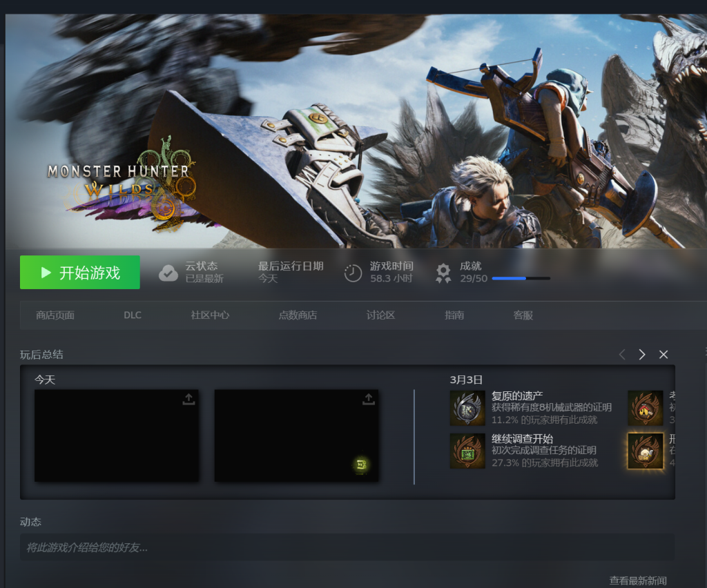Click the achievements gear ribbon icon
The height and width of the screenshot is (588, 707).
tap(443, 273)
